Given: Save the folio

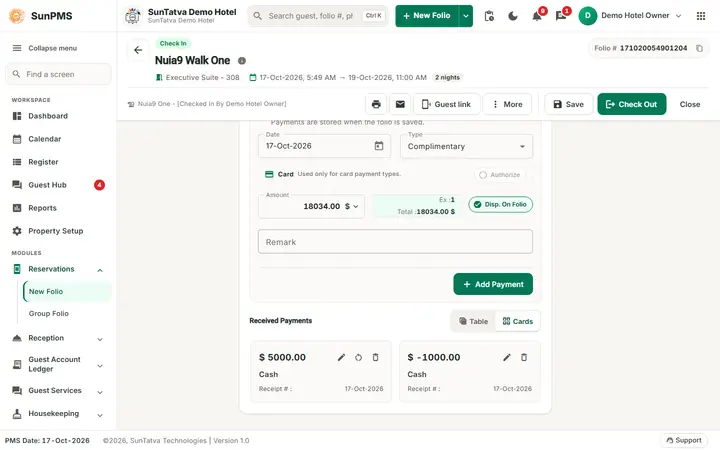Looking at the screenshot, I should (568, 104).
